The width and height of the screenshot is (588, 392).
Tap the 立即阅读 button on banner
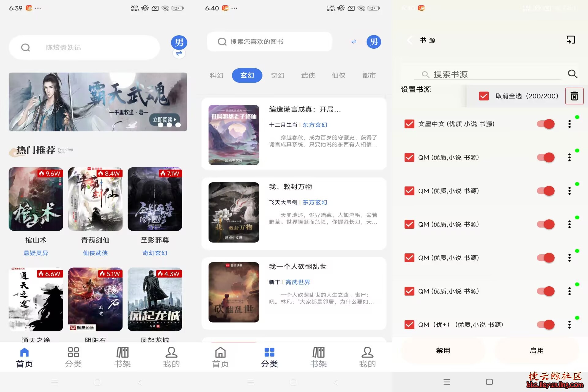164,119
